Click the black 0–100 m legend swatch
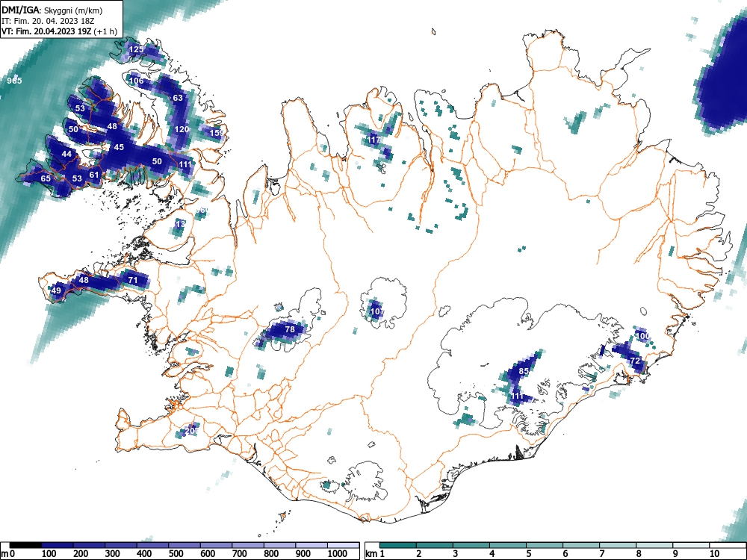The height and width of the screenshot is (560, 747). click(25, 546)
